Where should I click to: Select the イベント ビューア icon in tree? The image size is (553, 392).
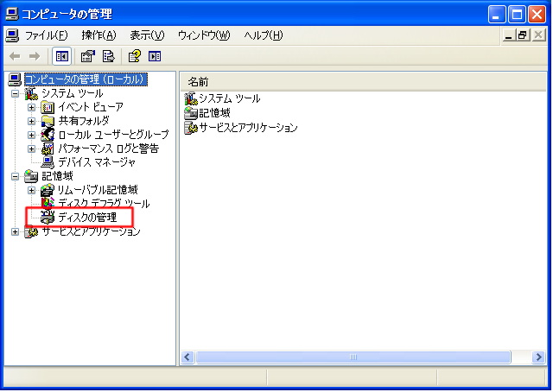(48, 107)
